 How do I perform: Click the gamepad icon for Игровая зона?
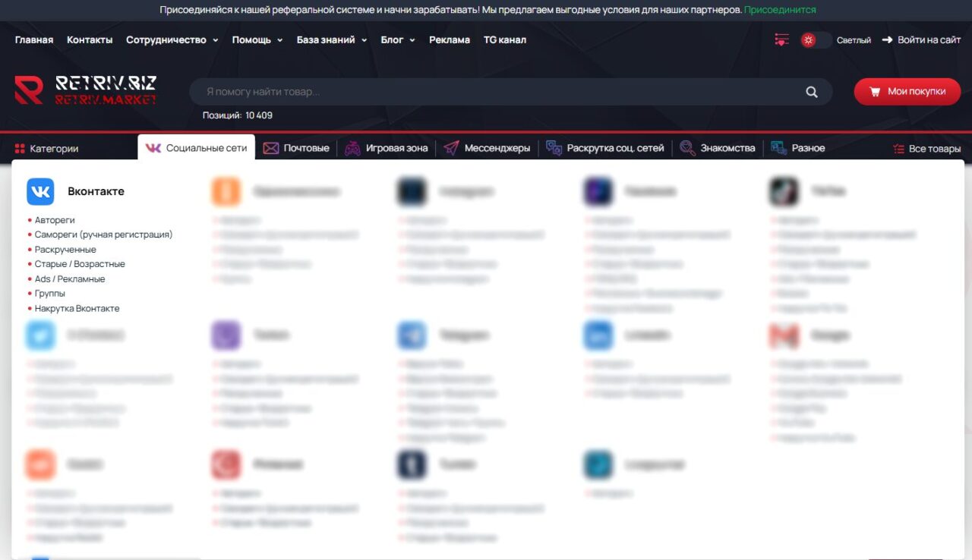coord(352,149)
